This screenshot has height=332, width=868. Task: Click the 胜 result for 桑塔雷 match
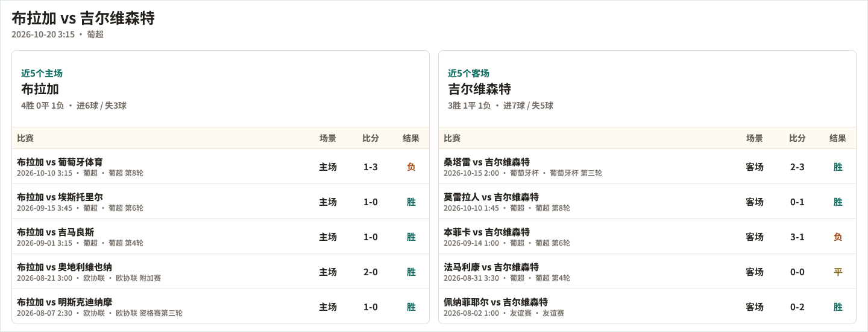coord(838,167)
